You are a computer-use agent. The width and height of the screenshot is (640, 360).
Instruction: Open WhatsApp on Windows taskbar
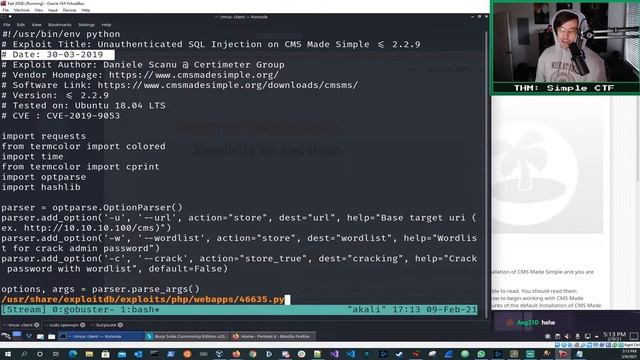[481, 354]
